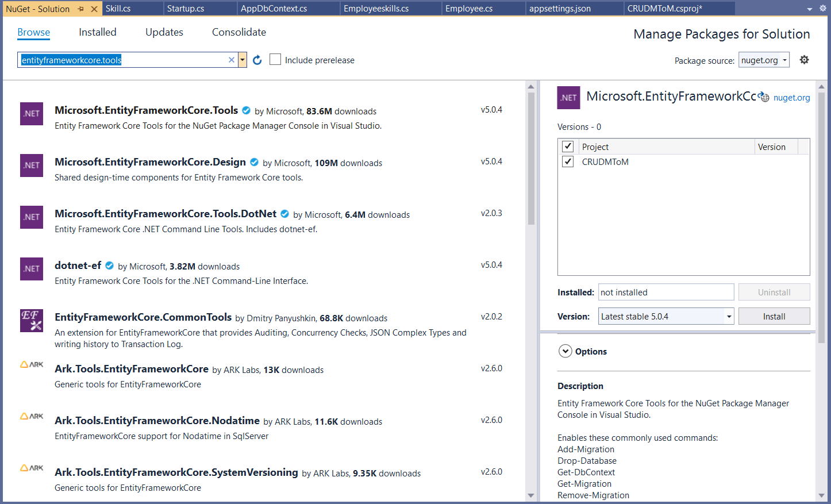
Task: Click verified badge next to Microsoft.EntityFrameworkCore.Design
Action: point(254,162)
